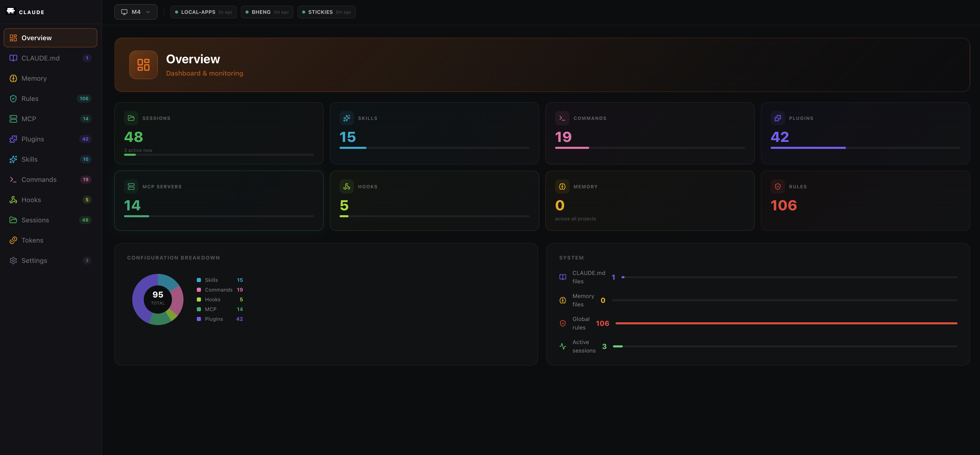The image size is (980, 455).
Task: Click the Plugins puzzle icon in sidebar
Action: tap(13, 139)
